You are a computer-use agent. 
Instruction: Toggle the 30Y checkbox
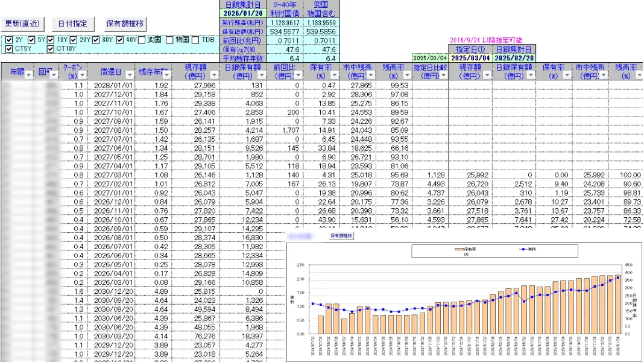(x=96, y=40)
